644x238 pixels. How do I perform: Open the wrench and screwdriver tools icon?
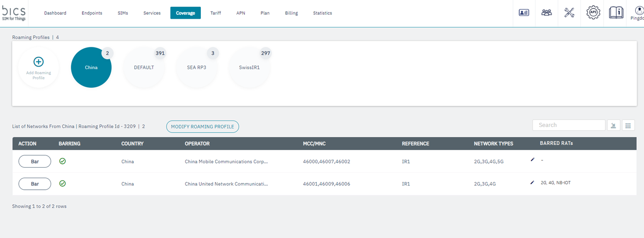569,13
